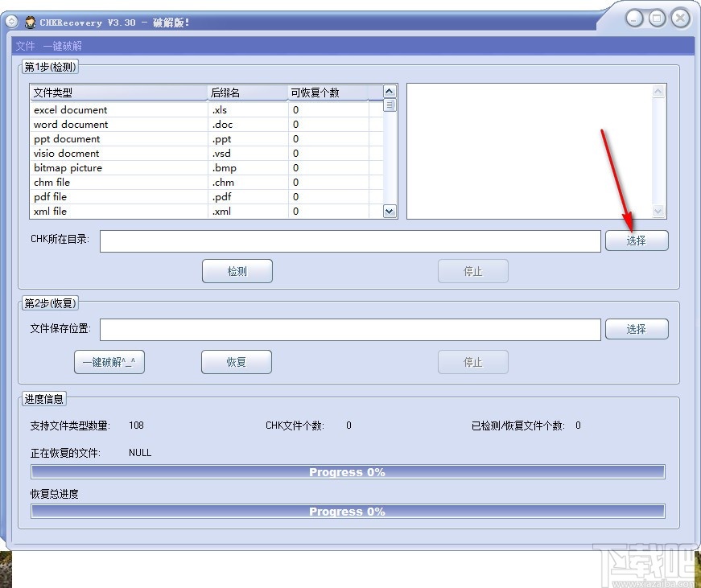Click the .vsd extension cell

click(x=248, y=154)
